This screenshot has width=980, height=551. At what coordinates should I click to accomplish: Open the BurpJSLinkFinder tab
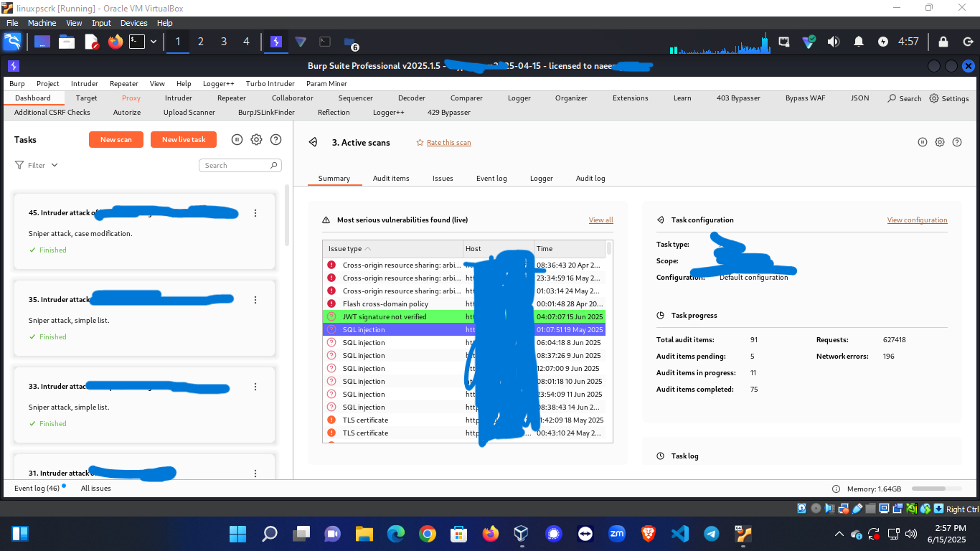[266, 112]
